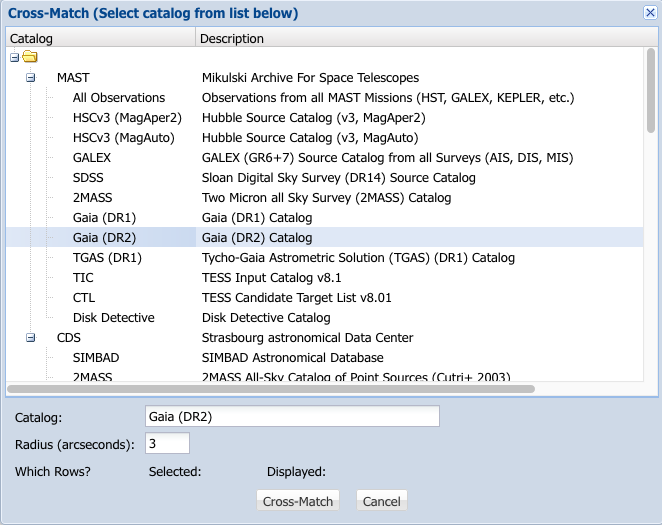Click 'SIMBAD Astronomical Database' description
Viewport: 662px width, 525px height.
pos(293,357)
